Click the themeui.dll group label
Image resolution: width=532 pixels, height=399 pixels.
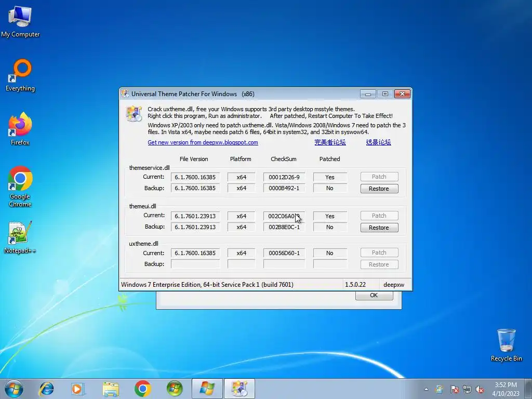point(142,206)
